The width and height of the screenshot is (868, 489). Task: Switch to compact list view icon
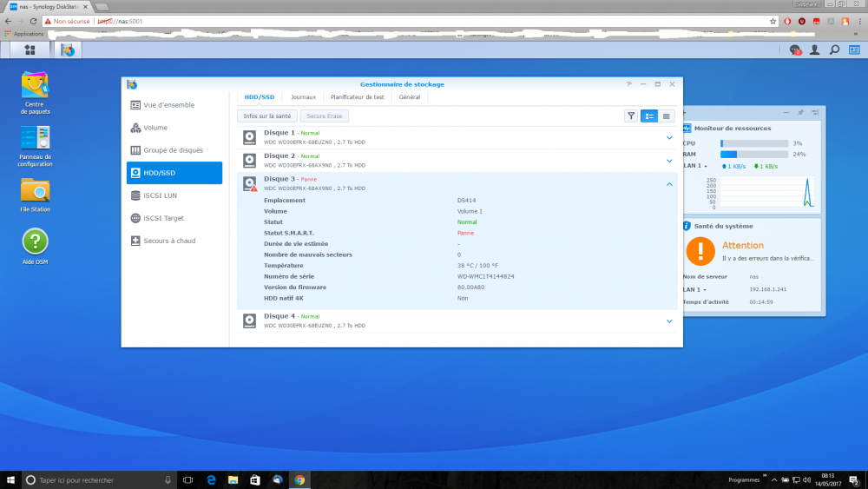point(666,116)
